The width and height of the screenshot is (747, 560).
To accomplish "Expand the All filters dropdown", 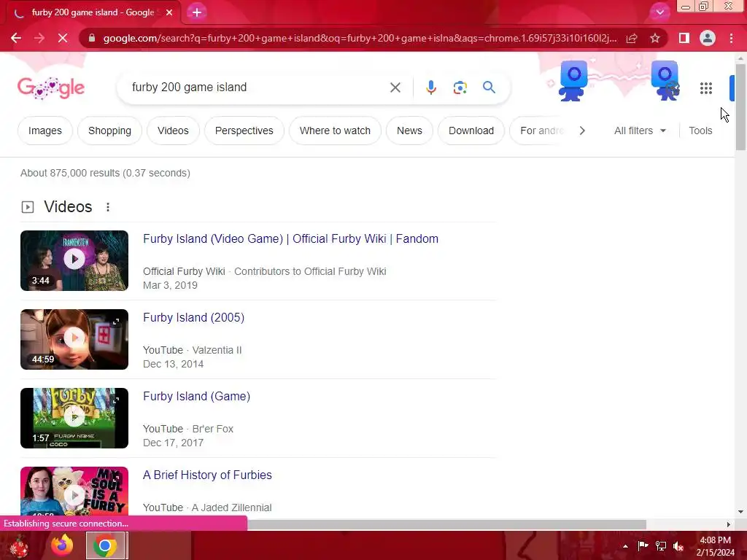I will point(640,131).
